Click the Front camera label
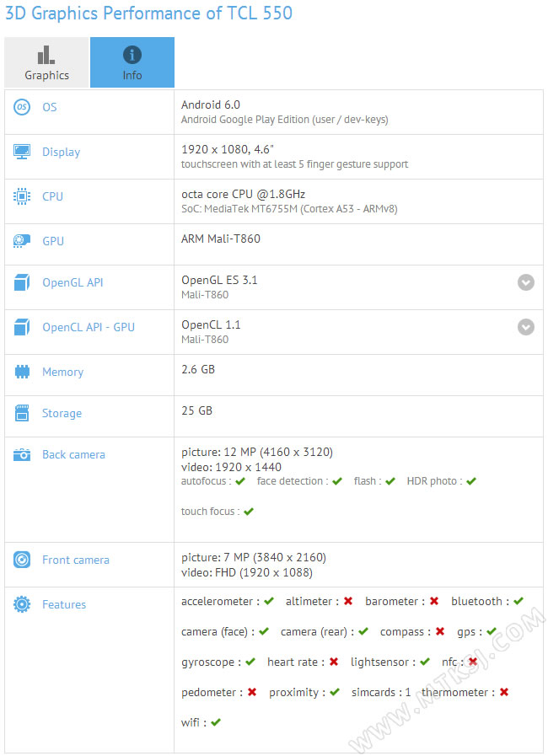 point(76,560)
